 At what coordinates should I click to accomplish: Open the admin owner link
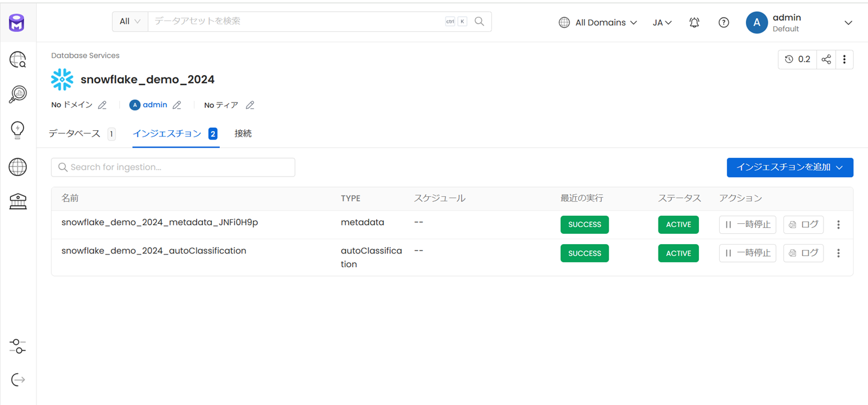click(155, 105)
